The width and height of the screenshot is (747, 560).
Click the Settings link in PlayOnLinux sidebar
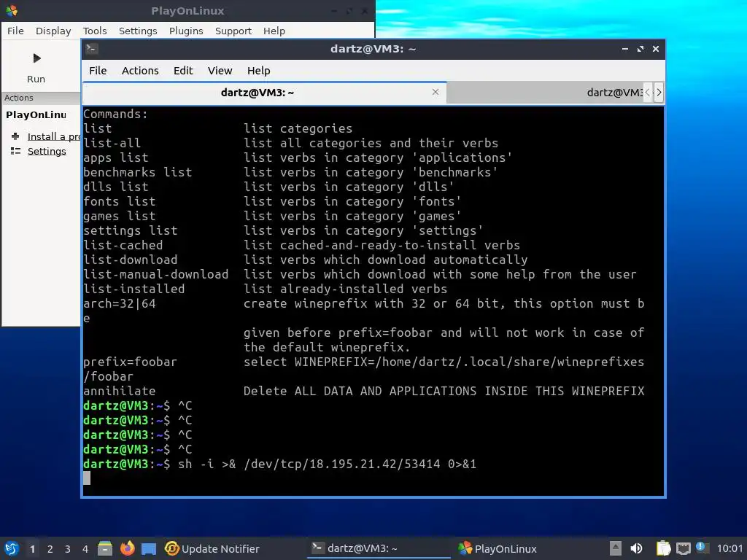[47, 151]
